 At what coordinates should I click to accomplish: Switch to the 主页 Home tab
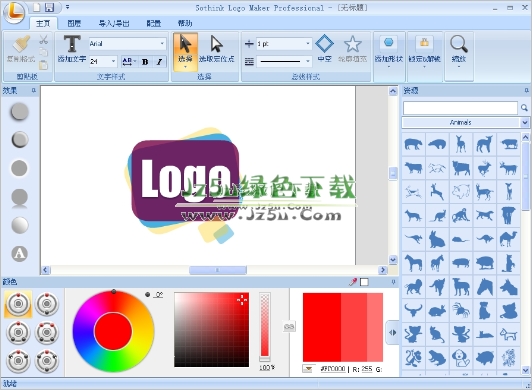43,23
